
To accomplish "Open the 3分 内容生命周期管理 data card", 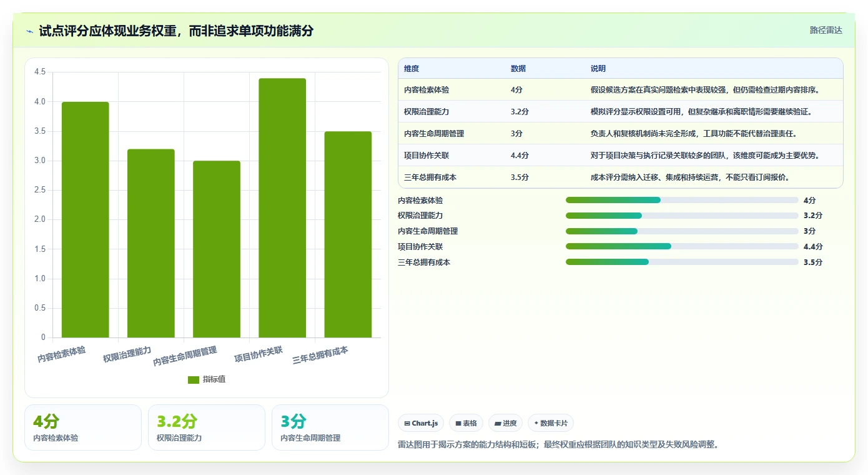I will [330, 427].
